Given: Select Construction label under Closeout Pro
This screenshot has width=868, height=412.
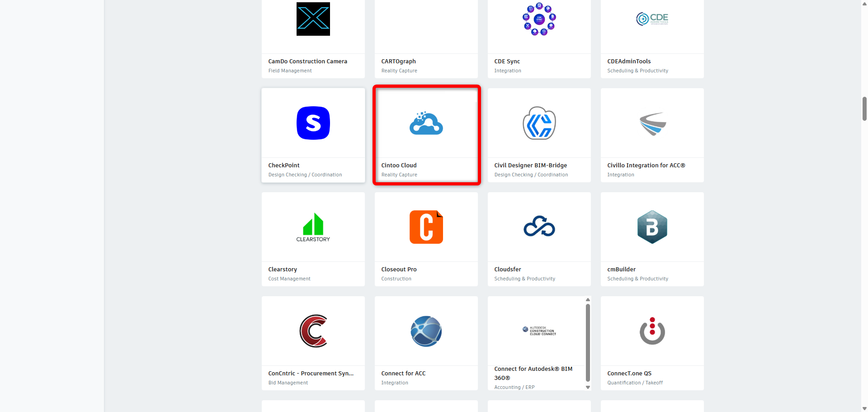Looking at the screenshot, I should [396, 279].
